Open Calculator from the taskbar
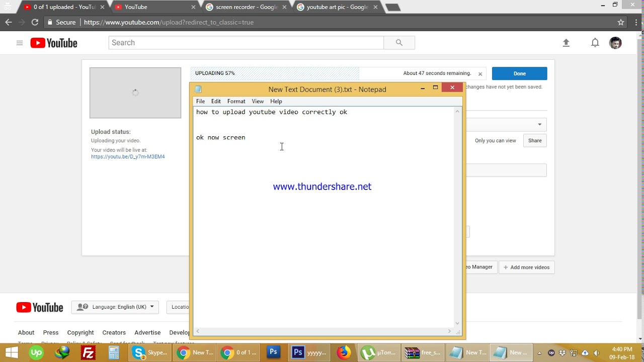The height and width of the screenshot is (362, 644). click(114, 352)
